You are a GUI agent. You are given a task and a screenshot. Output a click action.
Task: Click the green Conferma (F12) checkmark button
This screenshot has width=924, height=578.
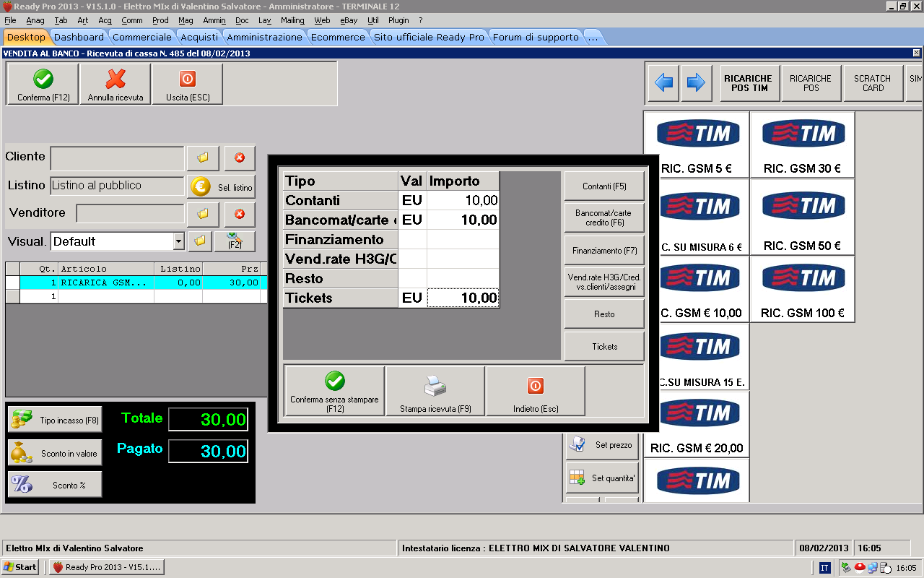tap(43, 85)
